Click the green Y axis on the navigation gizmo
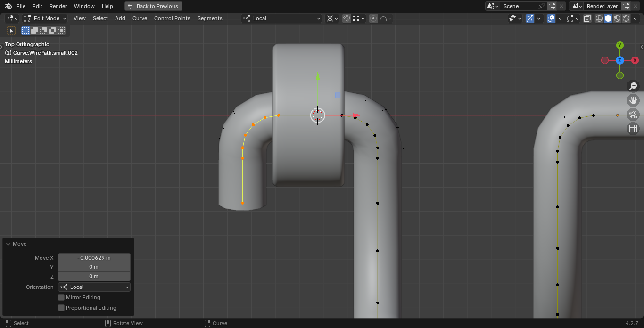This screenshot has height=328, width=644. click(x=620, y=45)
